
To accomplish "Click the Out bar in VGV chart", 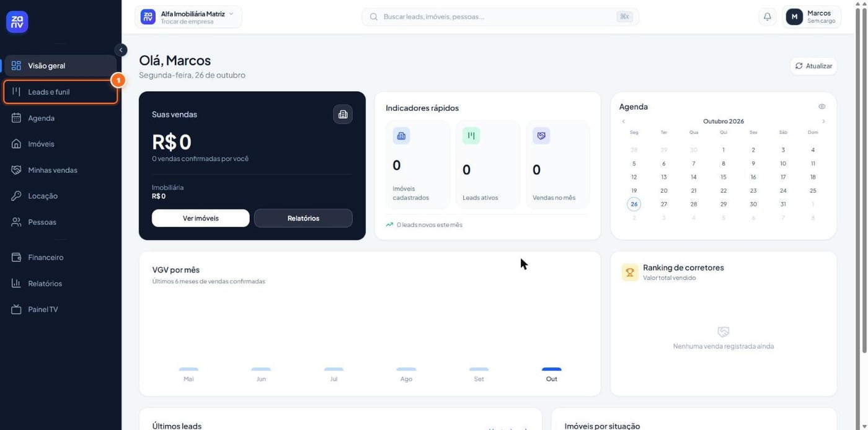I will coord(551,369).
